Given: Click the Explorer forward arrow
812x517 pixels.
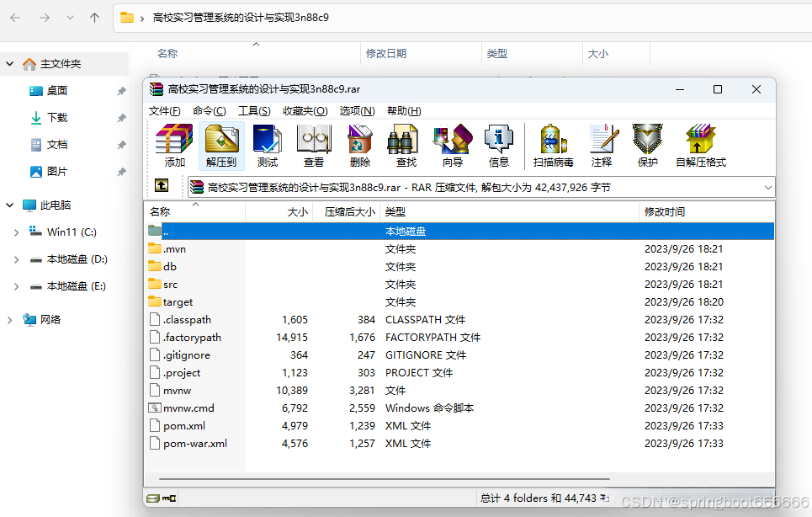Looking at the screenshot, I should tap(45, 18).
